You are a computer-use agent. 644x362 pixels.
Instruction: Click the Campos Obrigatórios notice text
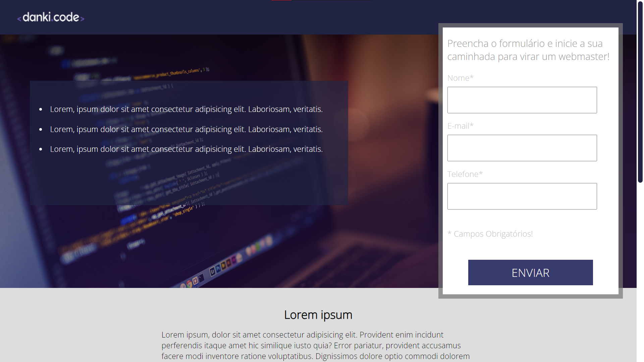coord(490,234)
